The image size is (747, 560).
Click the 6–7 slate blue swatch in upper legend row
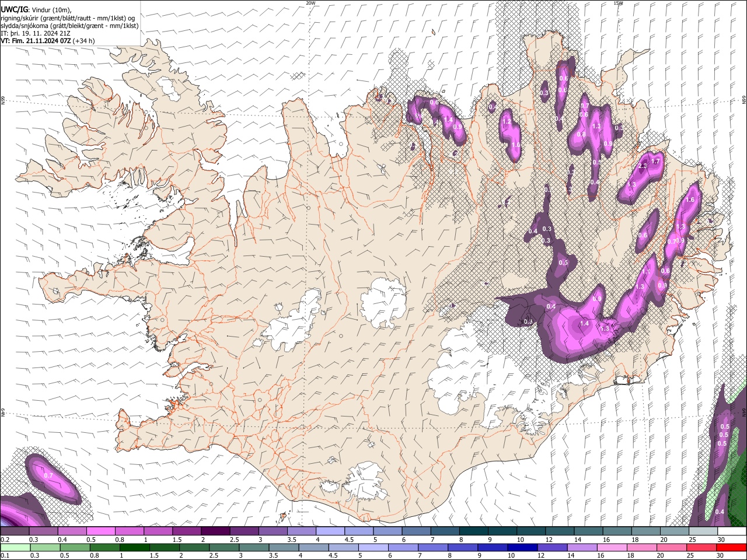click(x=416, y=531)
